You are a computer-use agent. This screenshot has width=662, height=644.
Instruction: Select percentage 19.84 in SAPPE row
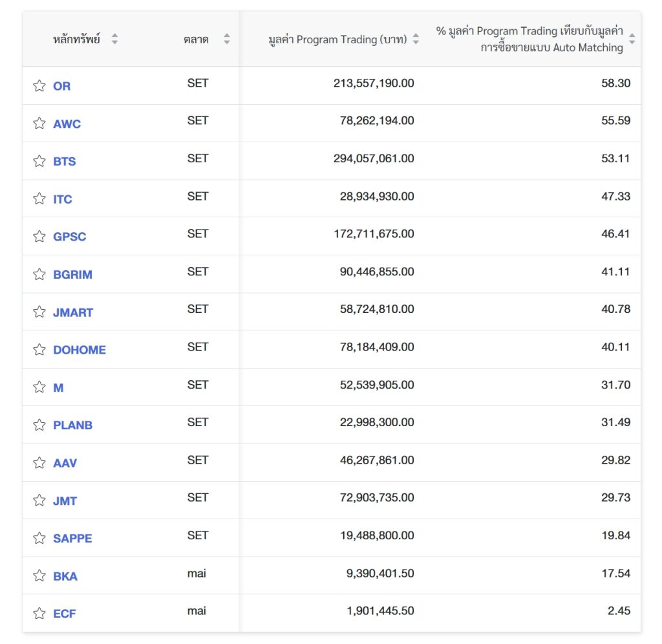click(x=615, y=535)
